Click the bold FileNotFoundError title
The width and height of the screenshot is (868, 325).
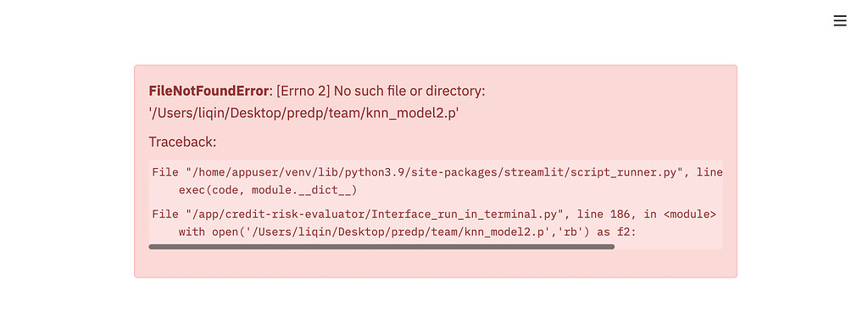coord(209,91)
